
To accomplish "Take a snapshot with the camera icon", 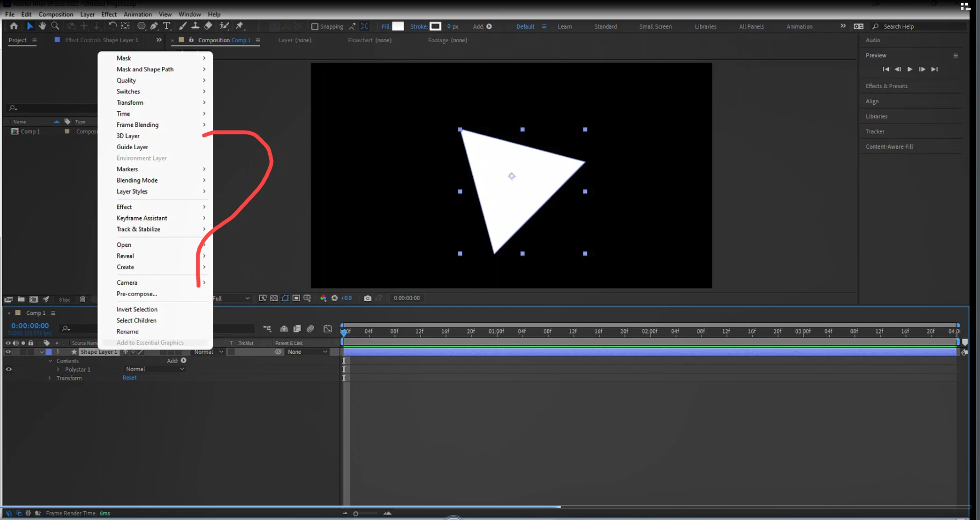I will (367, 298).
